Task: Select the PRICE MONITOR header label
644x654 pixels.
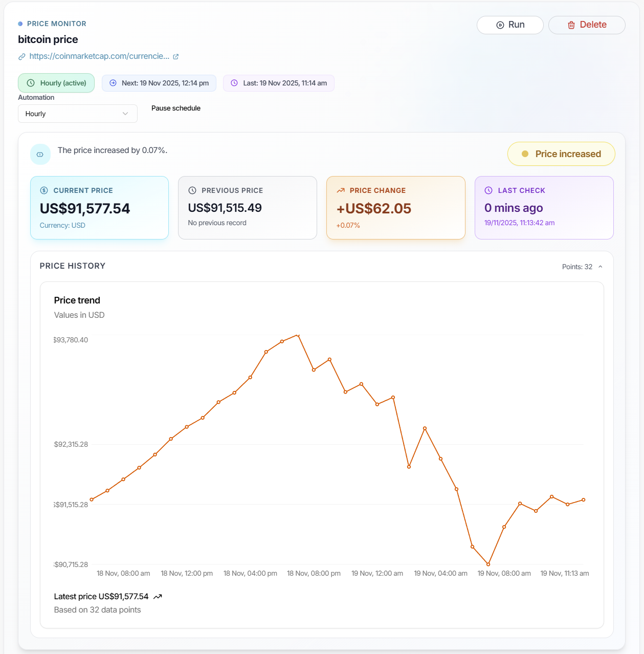Action: coord(56,24)
